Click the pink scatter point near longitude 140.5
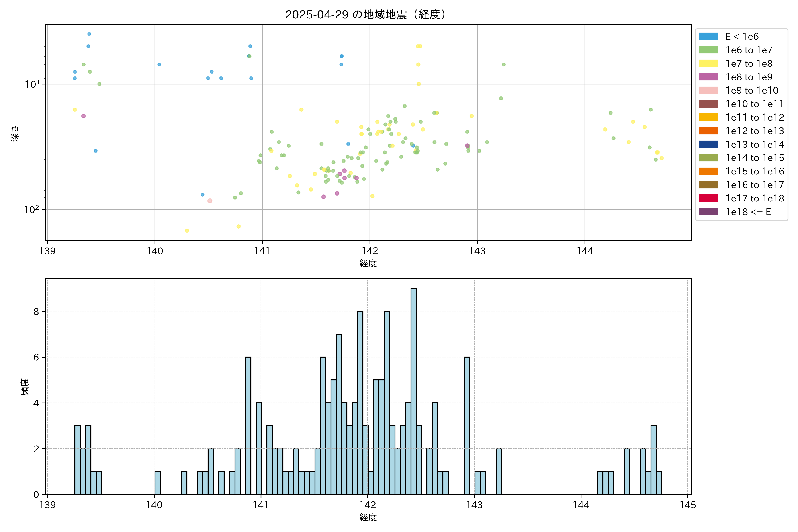 tap(210, 201)
